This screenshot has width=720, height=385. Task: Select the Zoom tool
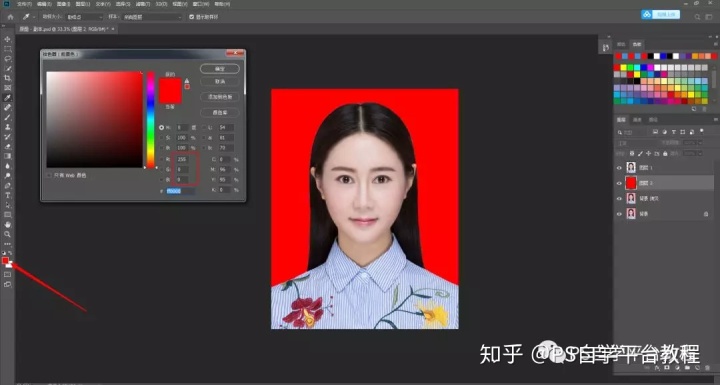[7, 234]
